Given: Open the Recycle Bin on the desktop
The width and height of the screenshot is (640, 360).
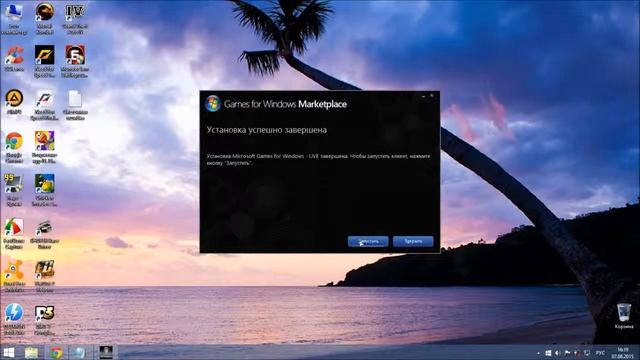Looking at the screenshot, I should (624, 316).
